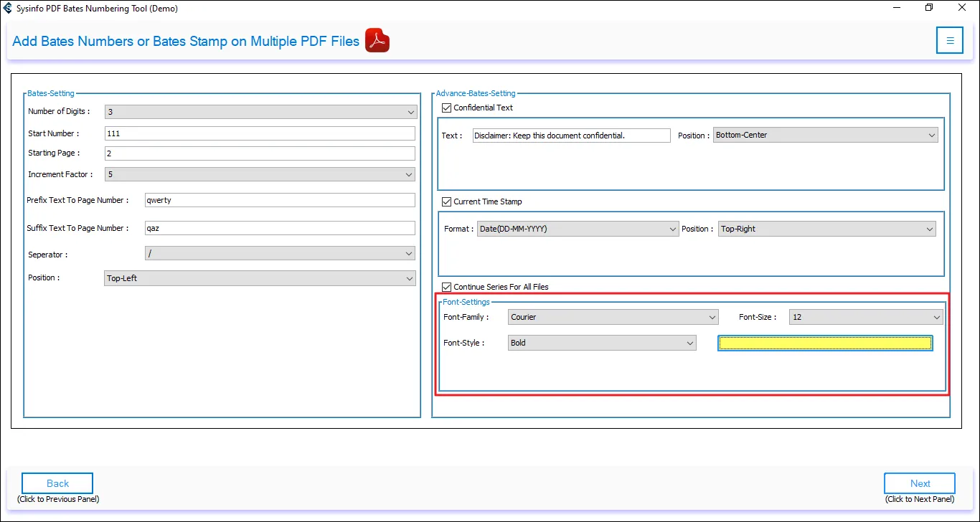Click the red PDF Acrobat icon

pyautogui.click(x=377, y=41)
